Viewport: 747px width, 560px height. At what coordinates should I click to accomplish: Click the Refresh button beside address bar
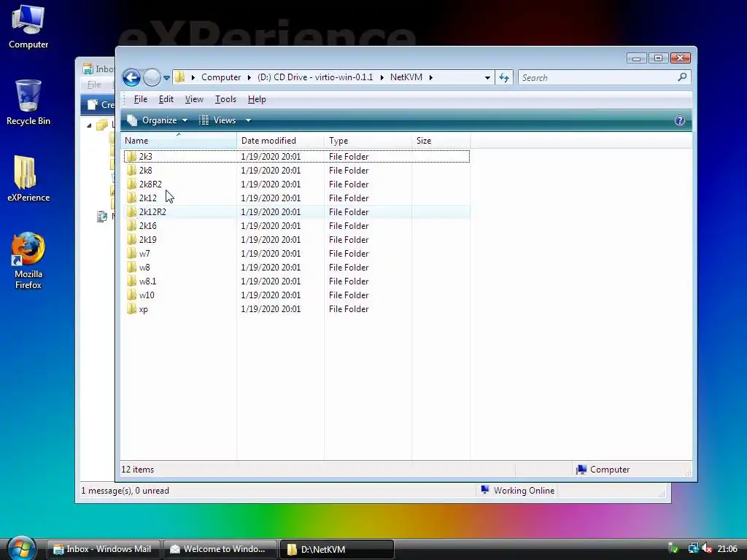click(504, 77)
